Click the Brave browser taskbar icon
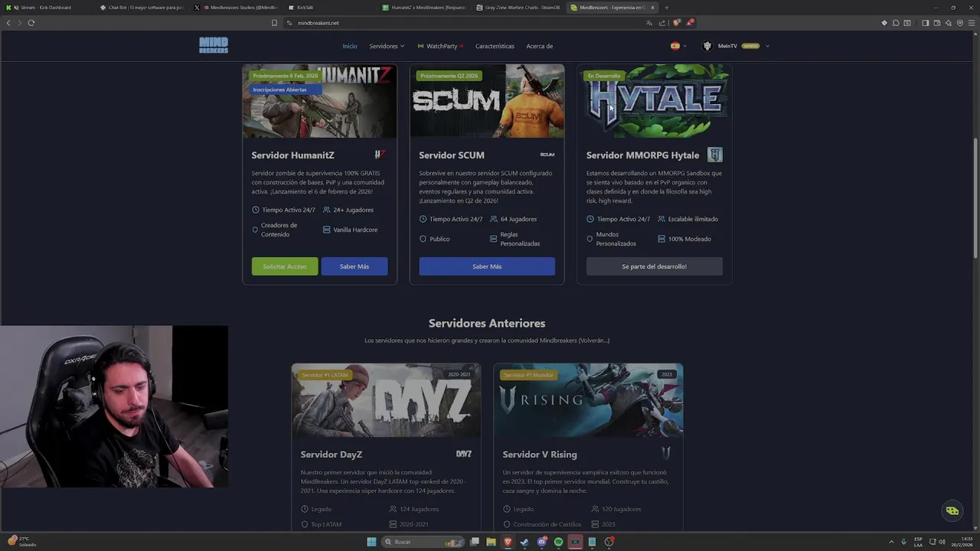Image resolution: width=980 pixels, height=551 pixels. [508, 542]
